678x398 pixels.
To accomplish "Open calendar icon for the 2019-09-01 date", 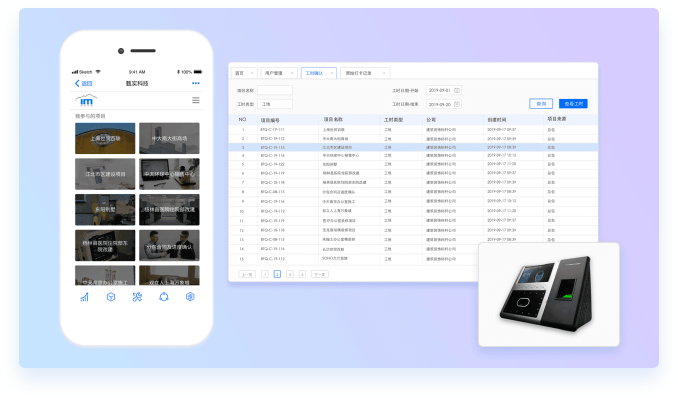I will click(x=457, y=90).
